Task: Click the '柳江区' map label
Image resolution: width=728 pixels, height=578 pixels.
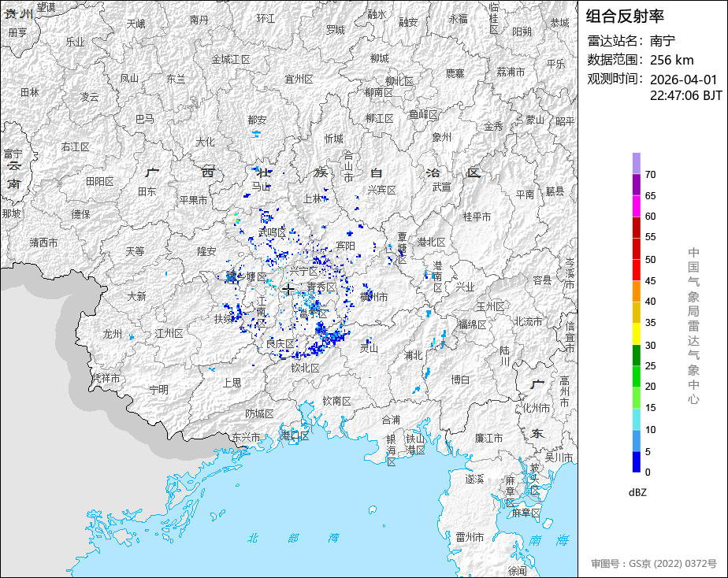Action: pyautogui.click(x=379, y=118)
